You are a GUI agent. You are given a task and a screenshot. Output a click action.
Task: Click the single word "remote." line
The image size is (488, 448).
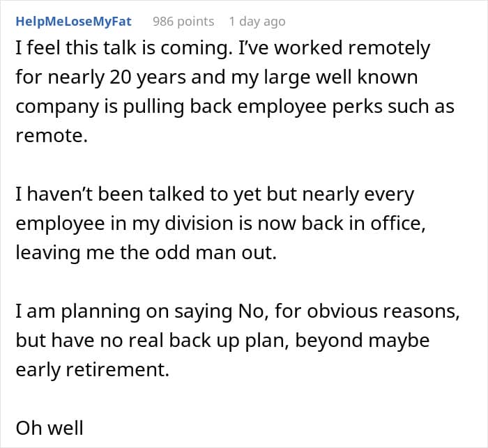[52, 136]
